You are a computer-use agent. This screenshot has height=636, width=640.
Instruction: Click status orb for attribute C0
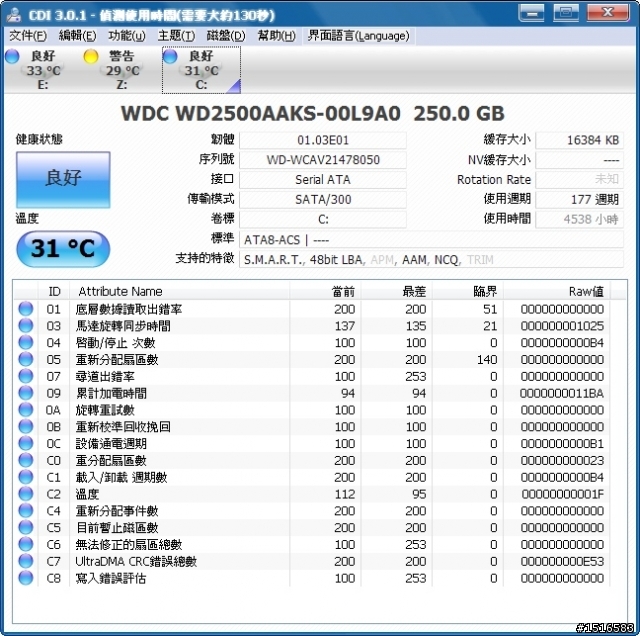click(26, 460)
